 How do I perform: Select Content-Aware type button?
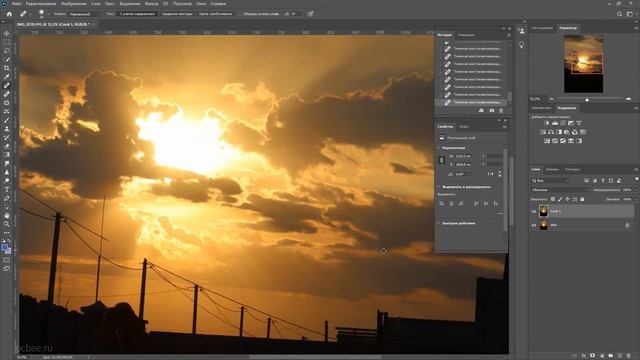coord(137,14)
